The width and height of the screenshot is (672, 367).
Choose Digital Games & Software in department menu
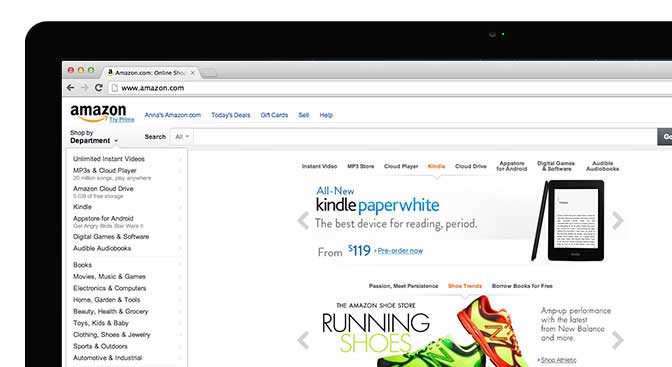coord(111,237)
